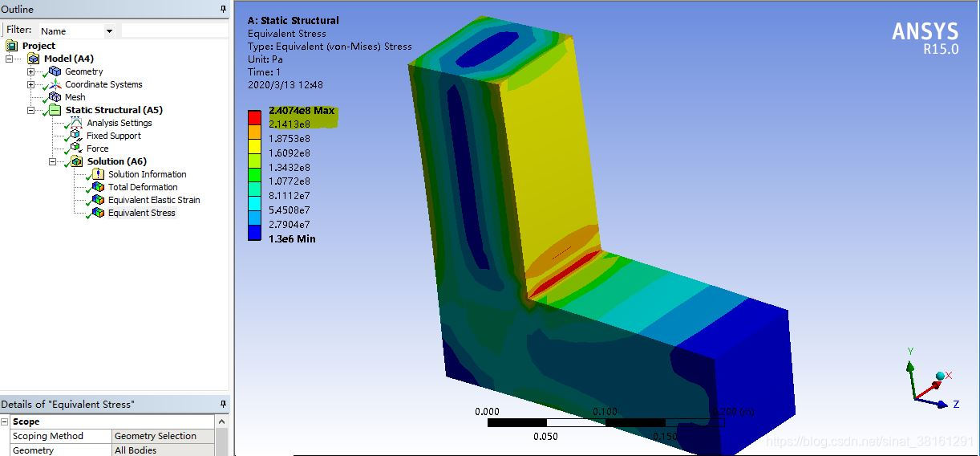Screen dimensions: 980x456
Task: Toggle pin on the Details panel
Action: [x=223, y=405]
